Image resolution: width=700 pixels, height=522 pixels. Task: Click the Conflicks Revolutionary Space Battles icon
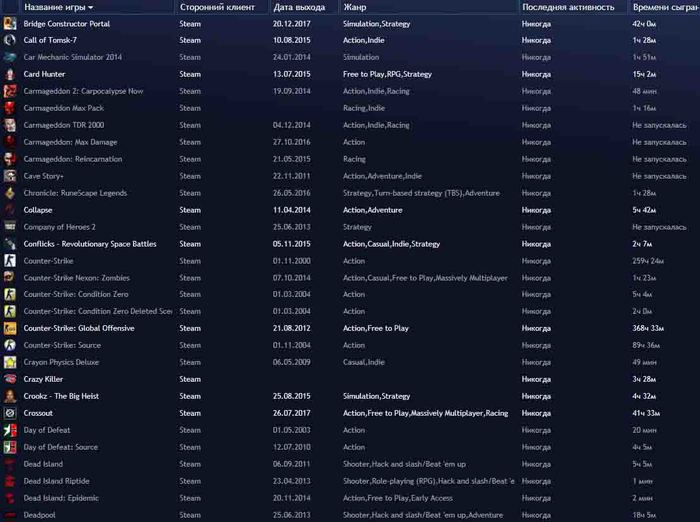coord(10,244)
